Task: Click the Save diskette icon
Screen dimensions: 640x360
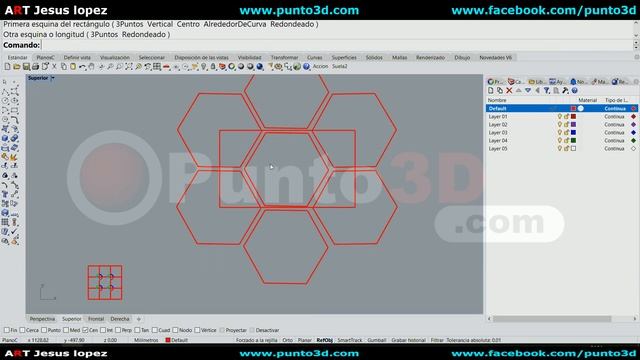Action: 26,67
